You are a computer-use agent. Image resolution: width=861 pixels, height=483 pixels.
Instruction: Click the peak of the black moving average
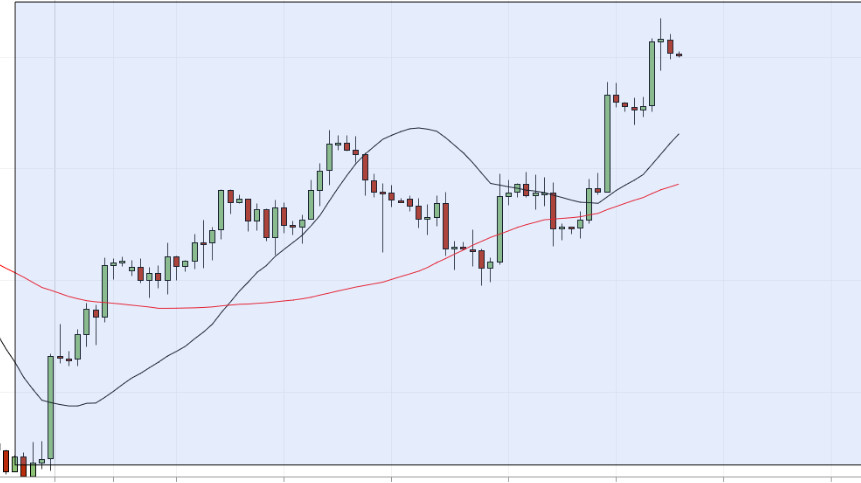tap(420, 128)
